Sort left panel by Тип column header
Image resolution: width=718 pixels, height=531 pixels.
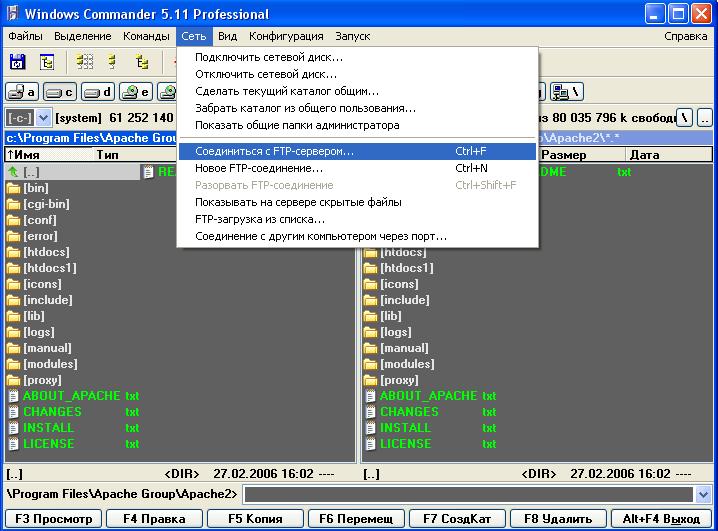[135, 155]
